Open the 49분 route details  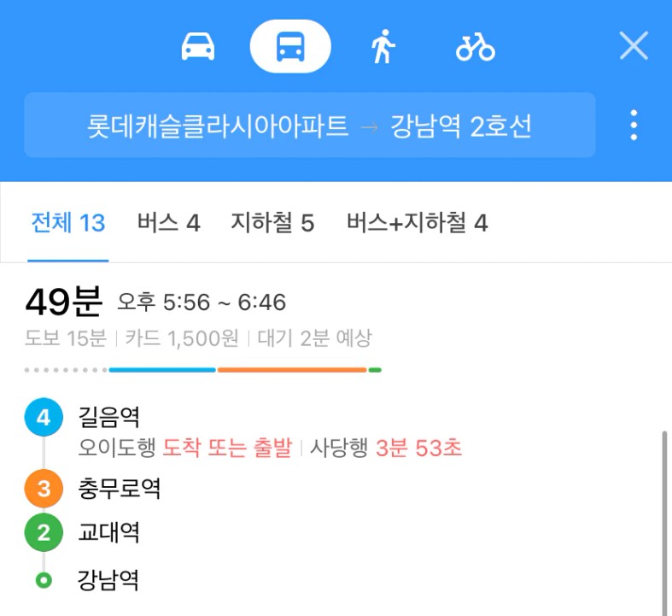63,302
